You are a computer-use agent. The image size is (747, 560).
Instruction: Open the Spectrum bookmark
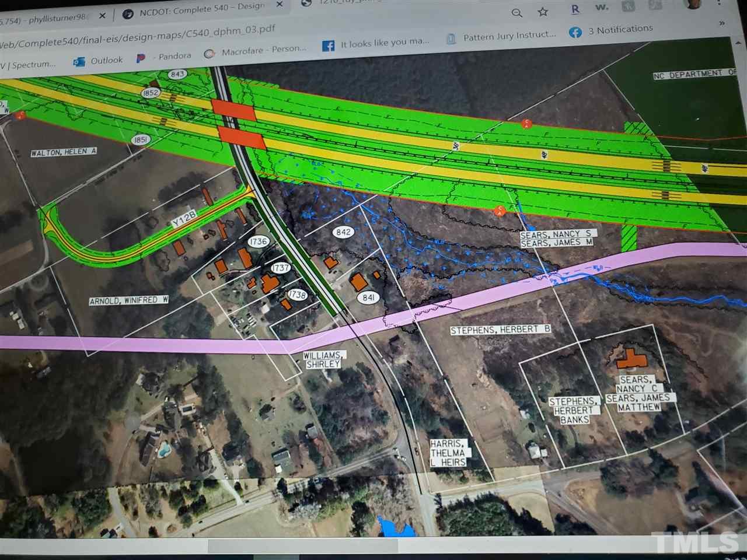click(28, 65)
